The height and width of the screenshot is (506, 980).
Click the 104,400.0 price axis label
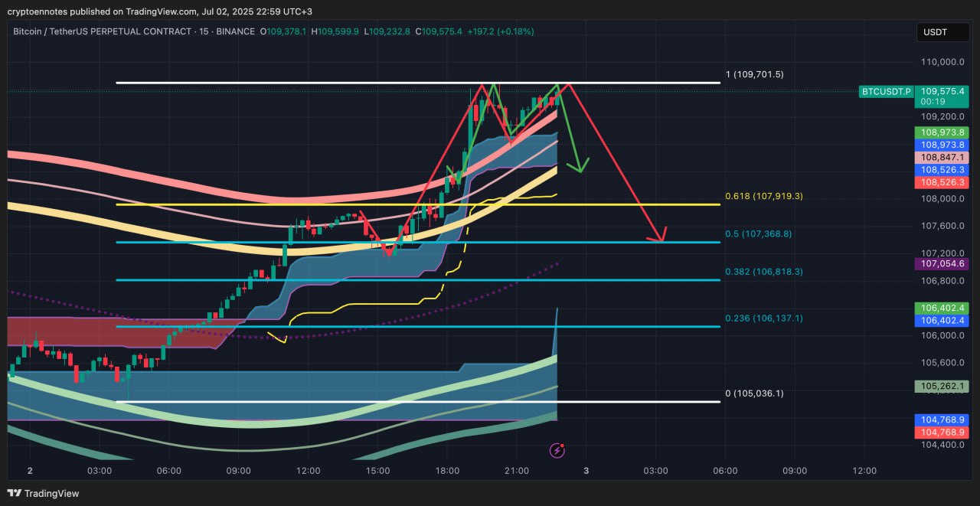[x=942, y=444]
